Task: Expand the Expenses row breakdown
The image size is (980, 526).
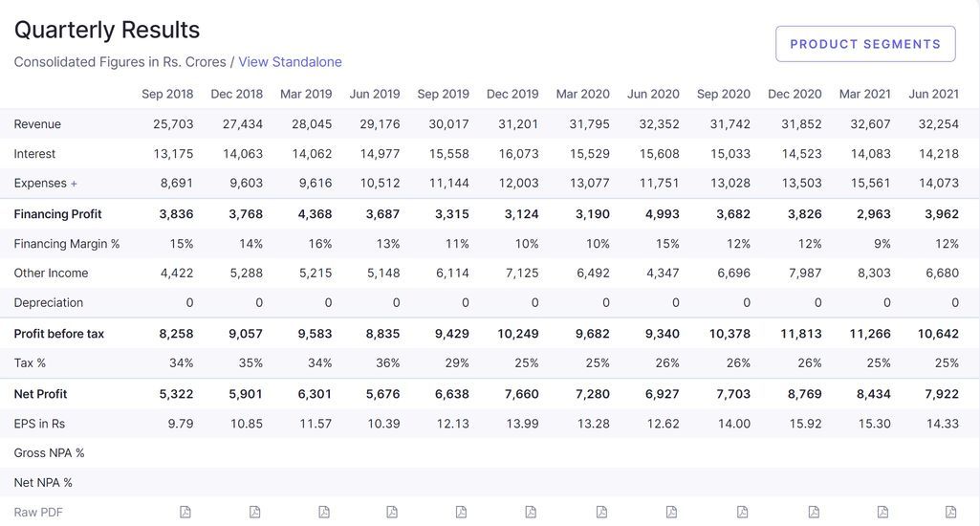Action: click(74, 184)
